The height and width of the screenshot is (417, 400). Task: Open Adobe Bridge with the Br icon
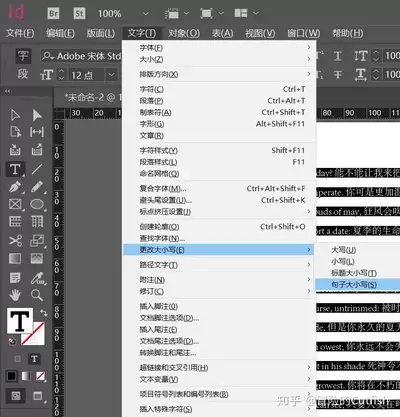[53, 13]
